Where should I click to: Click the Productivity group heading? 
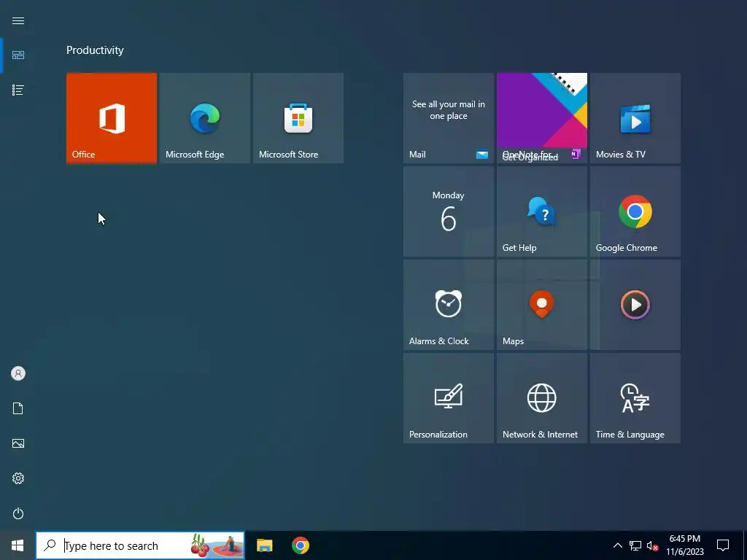pyautogui.click(x=95, y=50)
